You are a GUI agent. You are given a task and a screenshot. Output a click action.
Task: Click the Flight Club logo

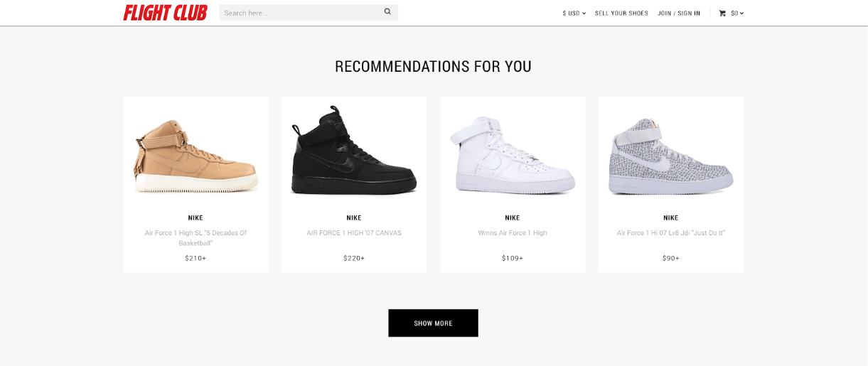[x=165, y=13]
